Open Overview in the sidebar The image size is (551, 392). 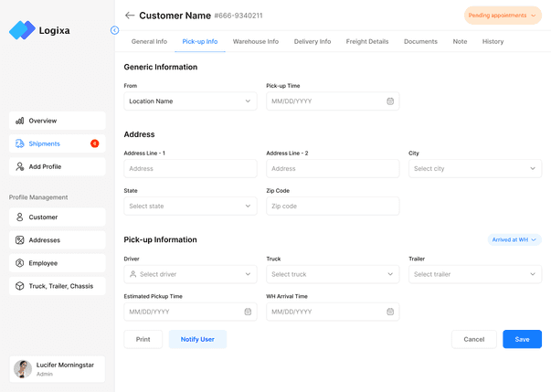coord(58,121)
